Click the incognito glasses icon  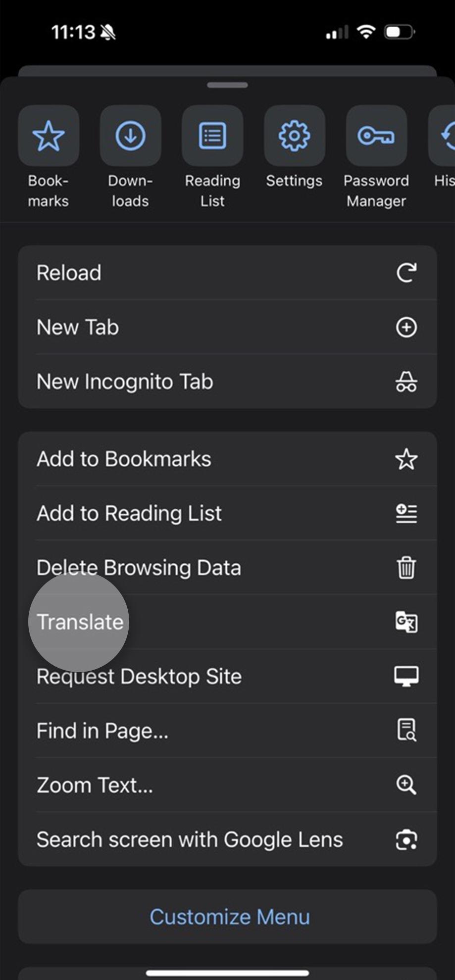point(406,382)
